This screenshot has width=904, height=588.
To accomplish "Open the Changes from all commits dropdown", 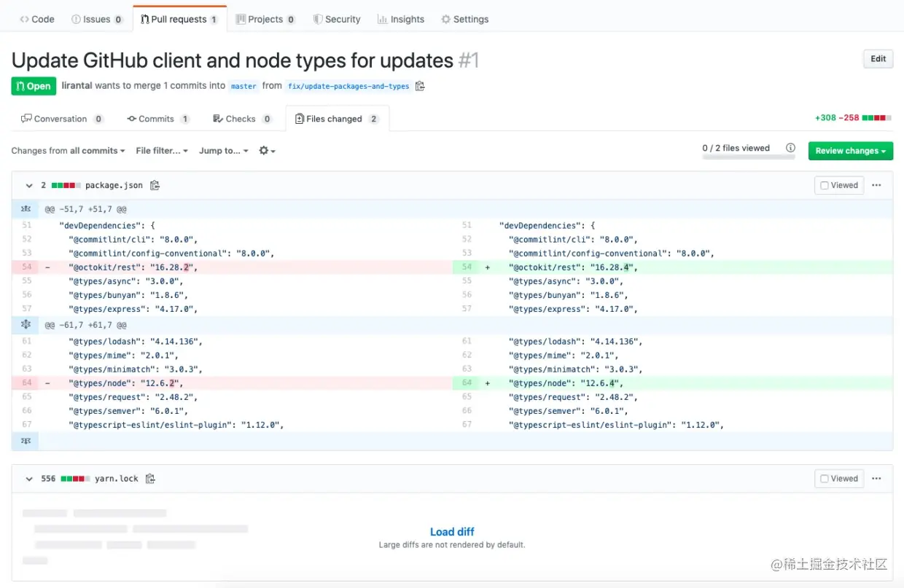I will pos(68,151).
